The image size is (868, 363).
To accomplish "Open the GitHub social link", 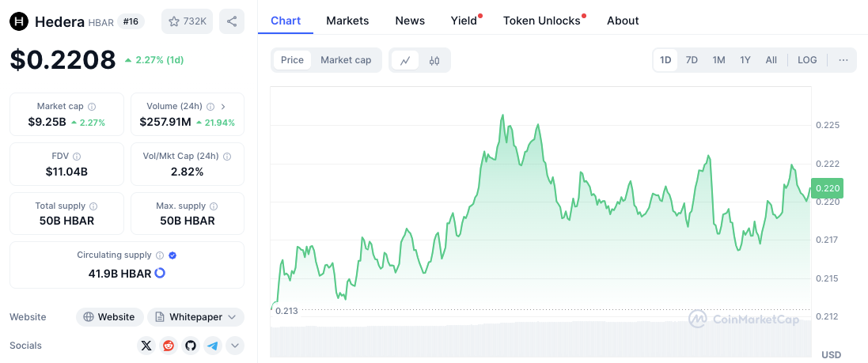I will point(191,346).
